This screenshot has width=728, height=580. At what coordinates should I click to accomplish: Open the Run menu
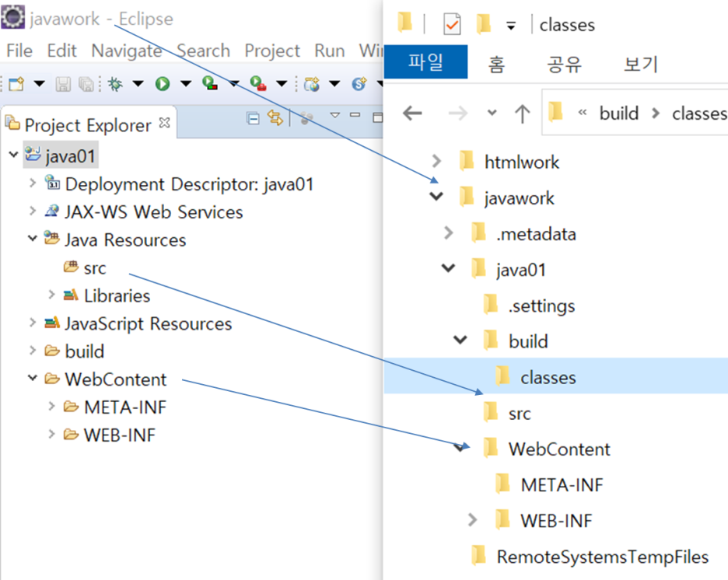coord(330,51)
